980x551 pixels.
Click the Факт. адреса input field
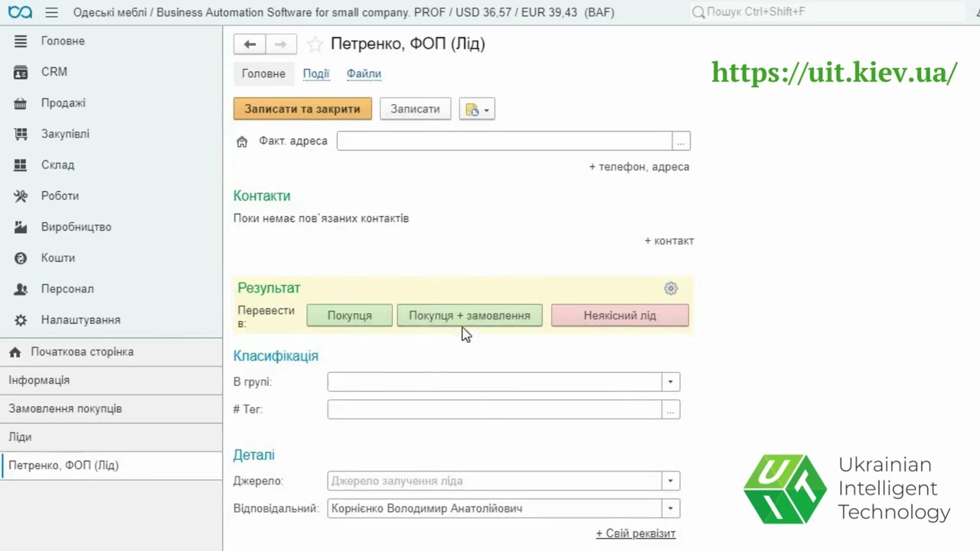click(x=505, y=141)
